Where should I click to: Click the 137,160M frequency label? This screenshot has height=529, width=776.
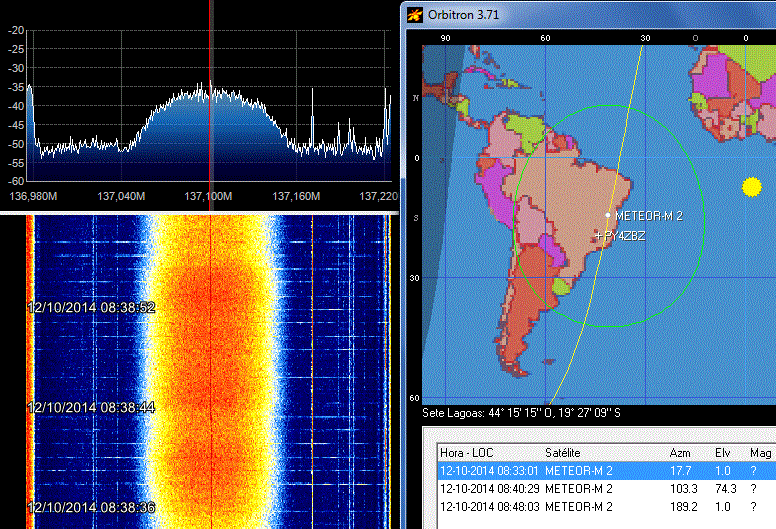click(296, 196)
